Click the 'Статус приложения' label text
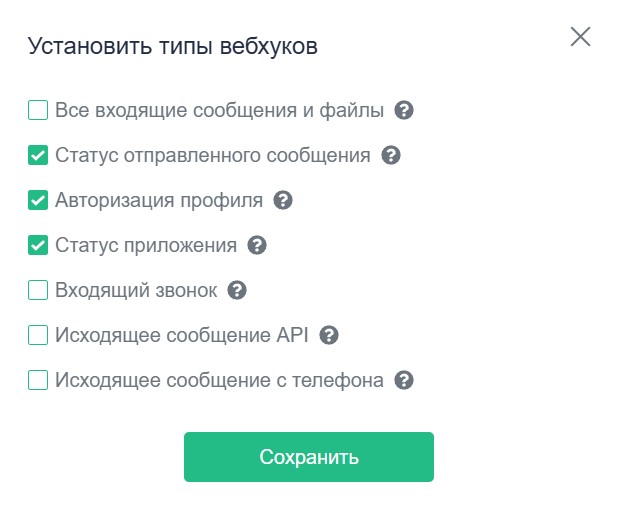The width and height of the screenshot is (619, 508). click(x=146, y=245)
